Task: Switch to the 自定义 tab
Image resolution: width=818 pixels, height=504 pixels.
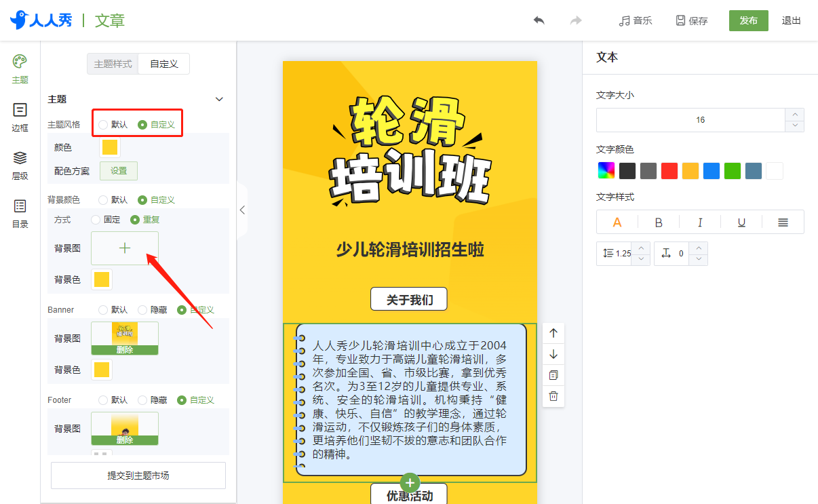Action: (164, 64)
